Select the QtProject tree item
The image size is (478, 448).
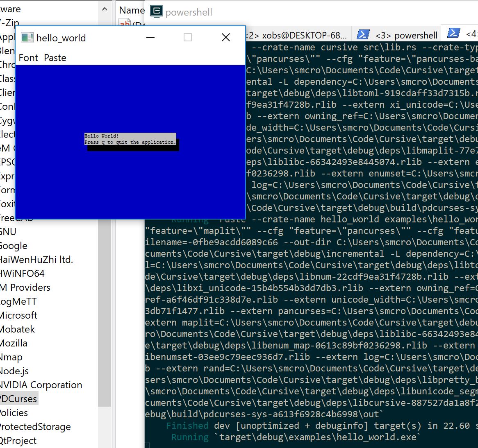point(18,440)
